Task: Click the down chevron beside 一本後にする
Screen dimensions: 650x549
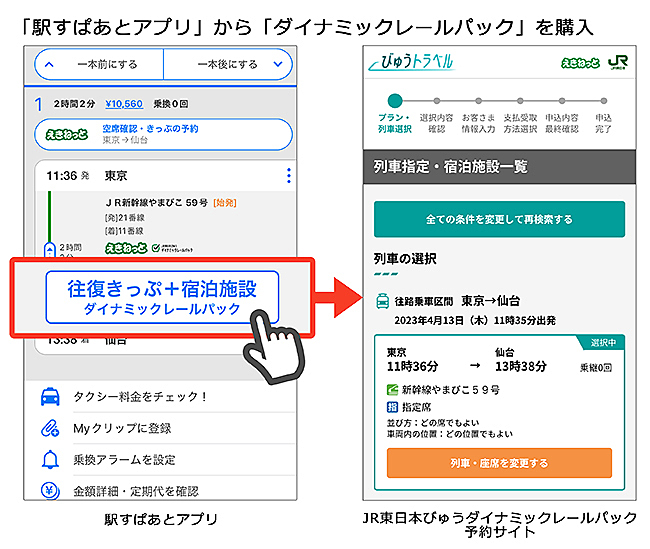Action: point(278,64)
